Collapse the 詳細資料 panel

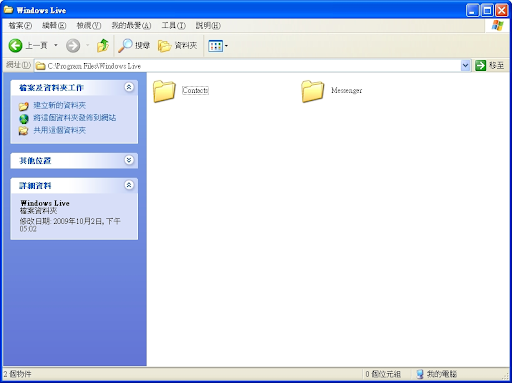(129, 185)
